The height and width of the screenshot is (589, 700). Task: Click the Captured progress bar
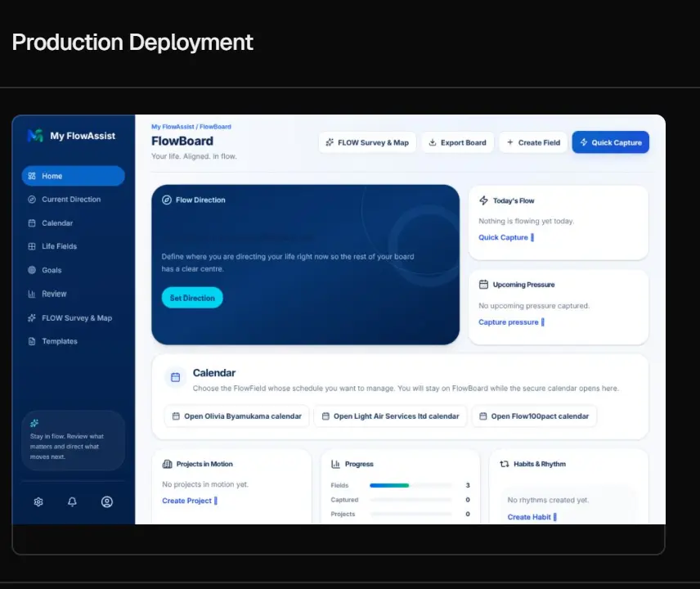click(411, 500)
